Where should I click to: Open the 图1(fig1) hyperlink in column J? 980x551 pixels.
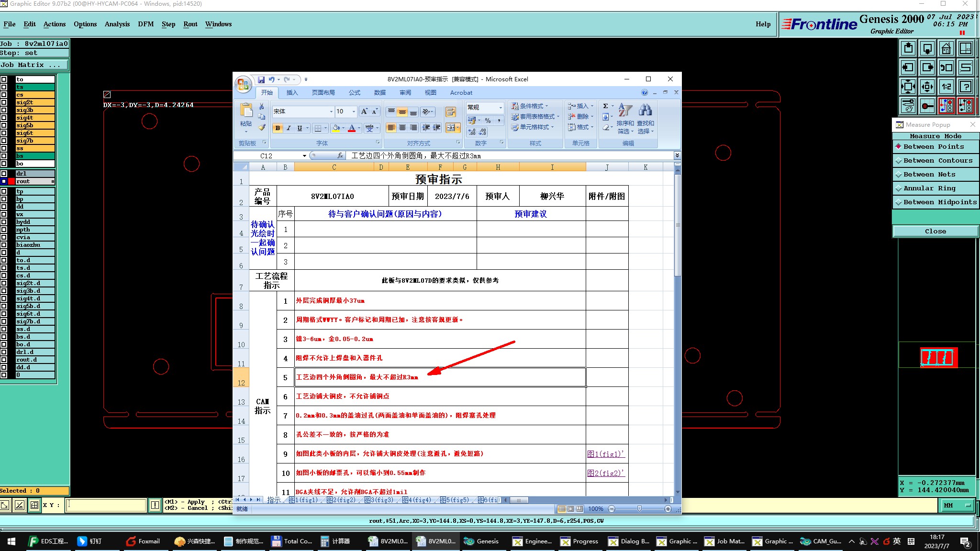(x=605, y=454)
